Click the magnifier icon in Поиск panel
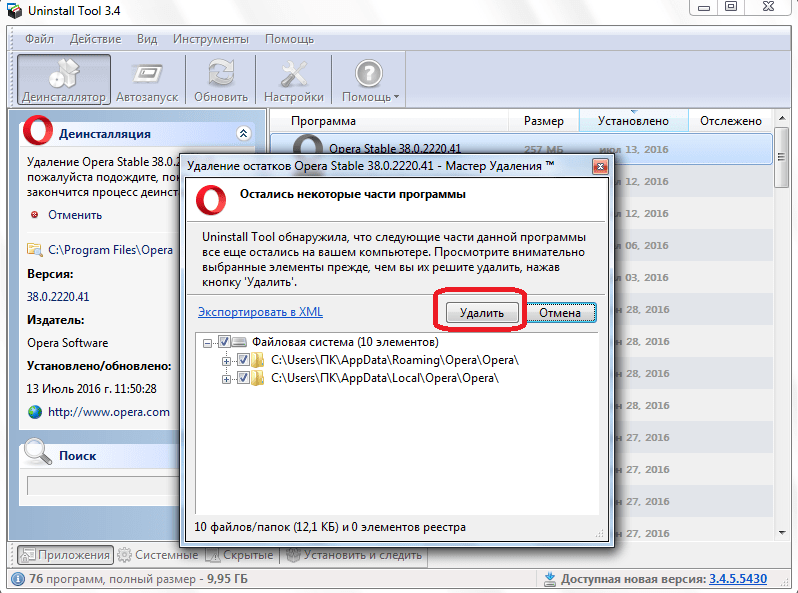The width and height of the screenshot is (798, 593). tap(38, 451)
